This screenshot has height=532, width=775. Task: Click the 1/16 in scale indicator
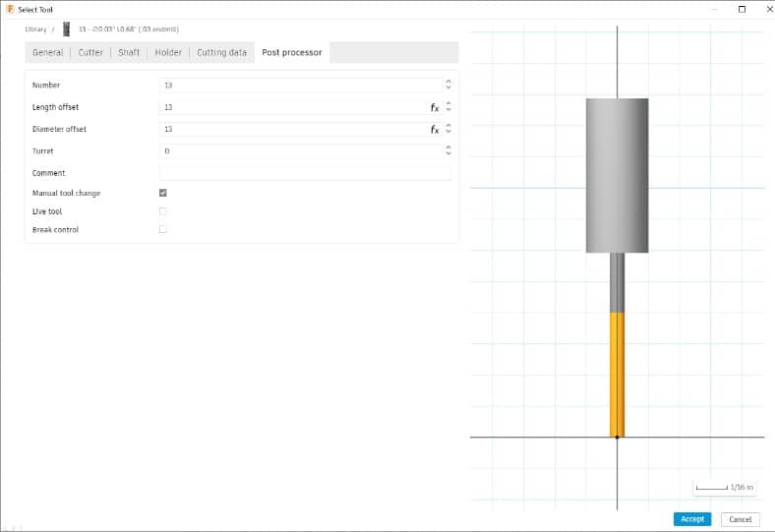[725, 487]
